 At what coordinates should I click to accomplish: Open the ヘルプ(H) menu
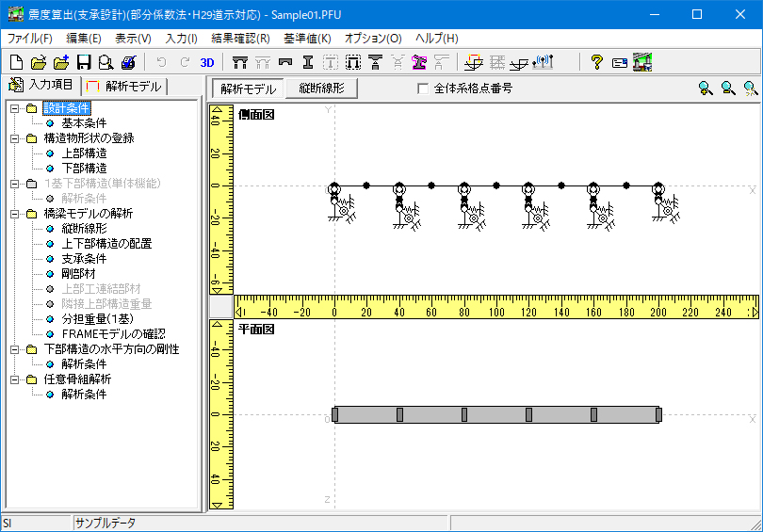[x=436, y=39]
